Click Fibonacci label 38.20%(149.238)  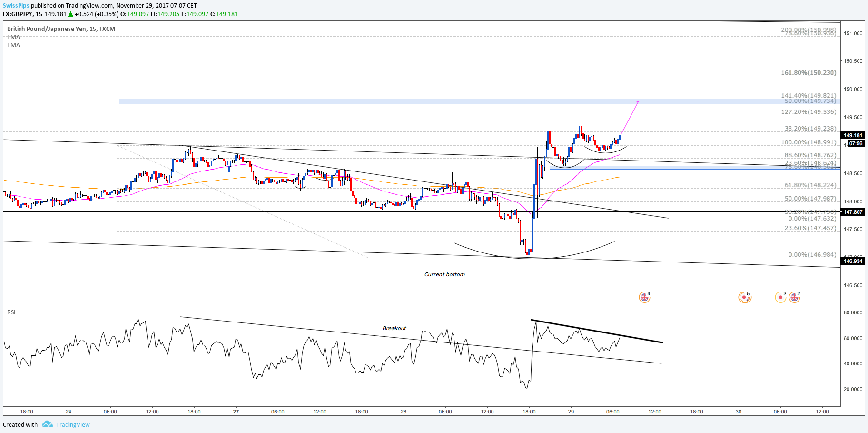[x=810, y=129]
